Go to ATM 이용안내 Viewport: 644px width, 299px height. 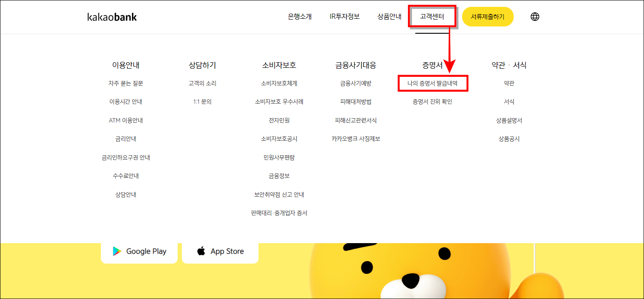coord(126,120)
